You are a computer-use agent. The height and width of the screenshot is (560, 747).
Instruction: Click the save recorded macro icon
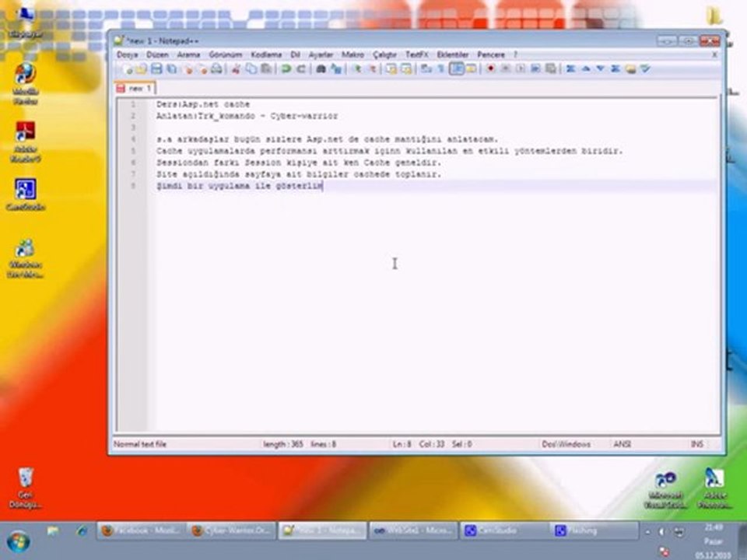(x=551, y=69)
